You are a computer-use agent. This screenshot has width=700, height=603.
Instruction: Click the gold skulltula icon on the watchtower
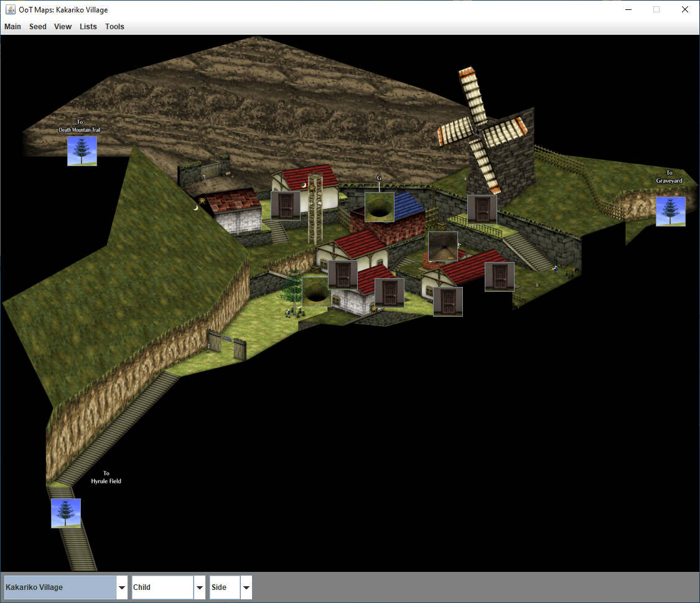click(312, 189)
